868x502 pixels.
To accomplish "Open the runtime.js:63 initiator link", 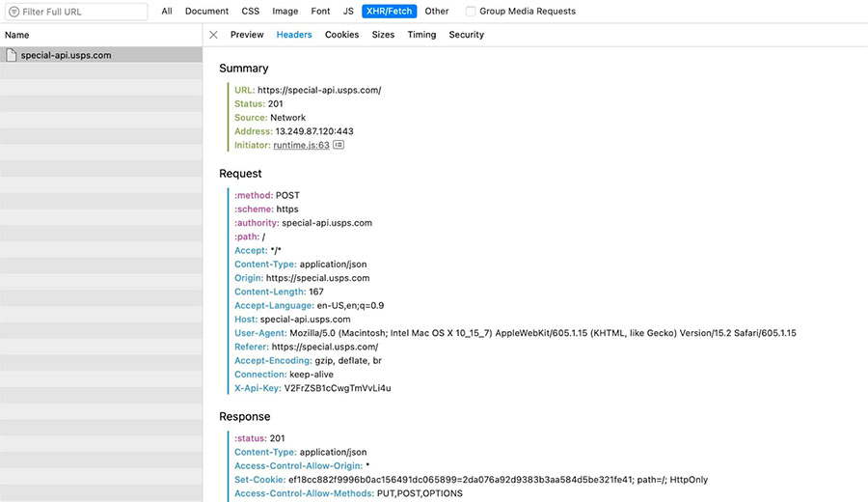I will (x=301, y=145).
